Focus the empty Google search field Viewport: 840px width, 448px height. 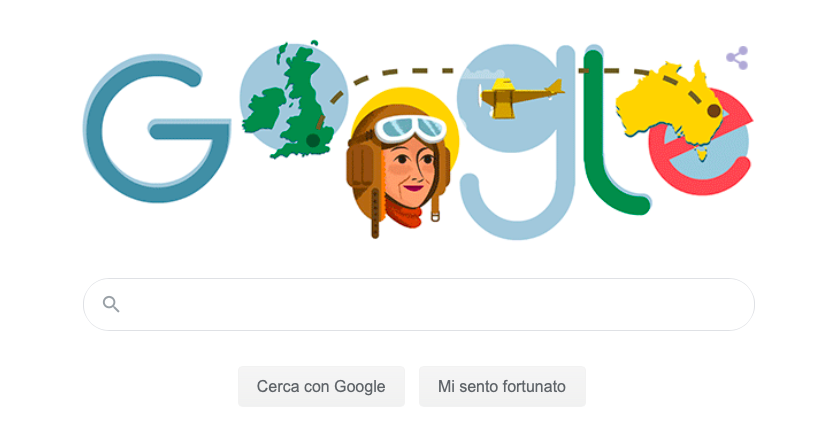click(x=419, y=304)
